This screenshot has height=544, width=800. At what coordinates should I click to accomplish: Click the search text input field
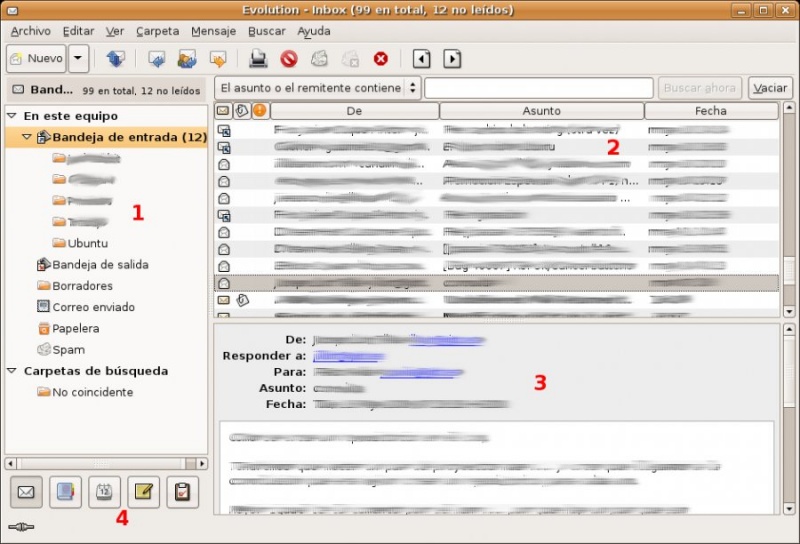(539, 88)
